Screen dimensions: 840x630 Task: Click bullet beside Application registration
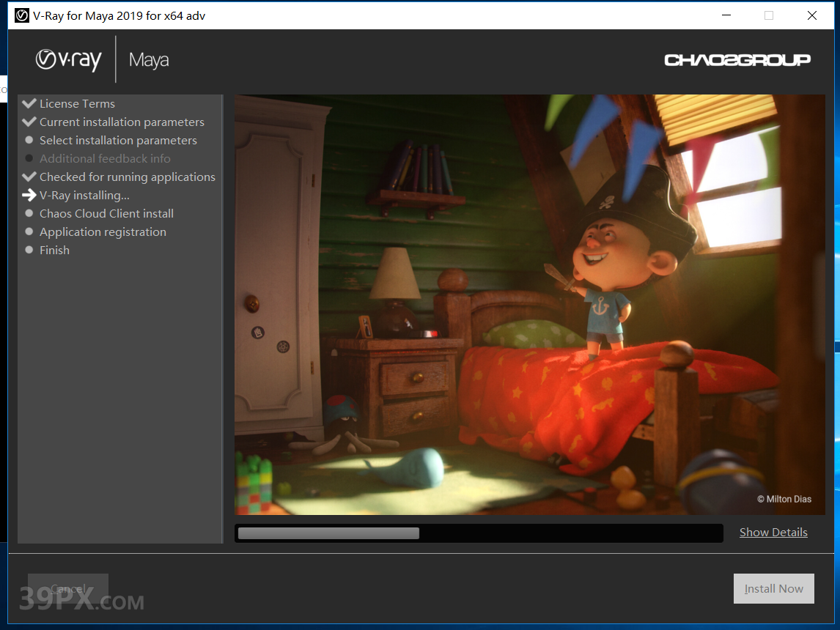(x=29, y=231)
